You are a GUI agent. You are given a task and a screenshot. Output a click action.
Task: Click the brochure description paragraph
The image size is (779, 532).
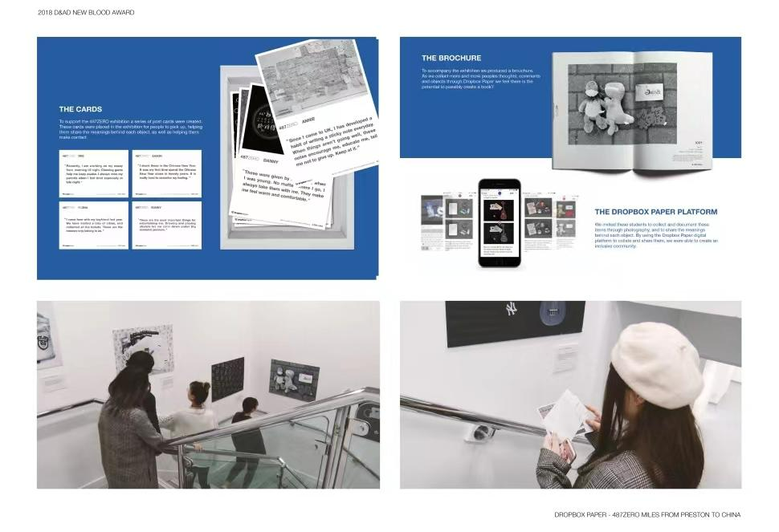click(x=481, y=79)
